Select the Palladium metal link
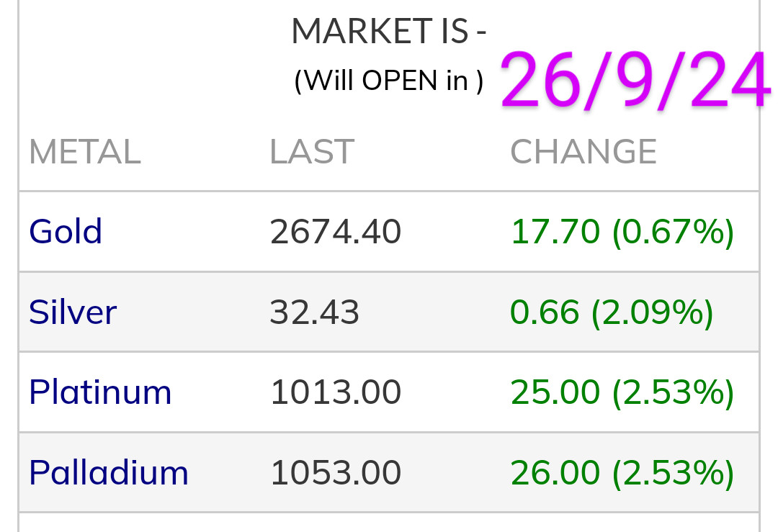The image size is (778, 532). [109, 473]
